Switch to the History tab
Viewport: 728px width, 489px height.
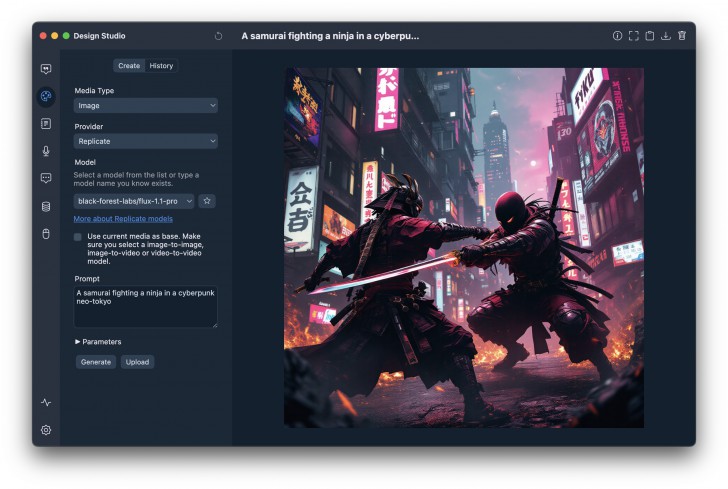[161, 66]
